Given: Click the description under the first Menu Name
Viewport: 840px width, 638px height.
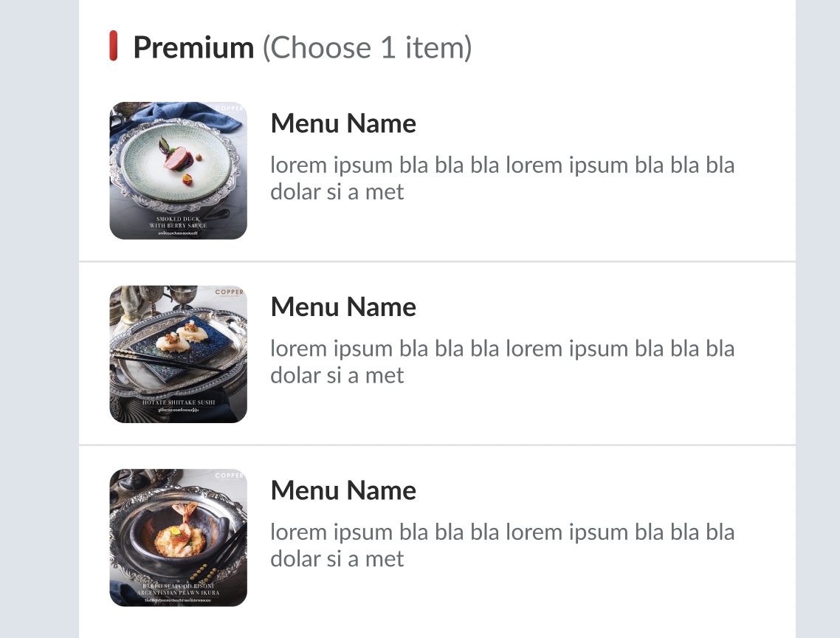Looking at the screenshot, I should pos(502,178).
